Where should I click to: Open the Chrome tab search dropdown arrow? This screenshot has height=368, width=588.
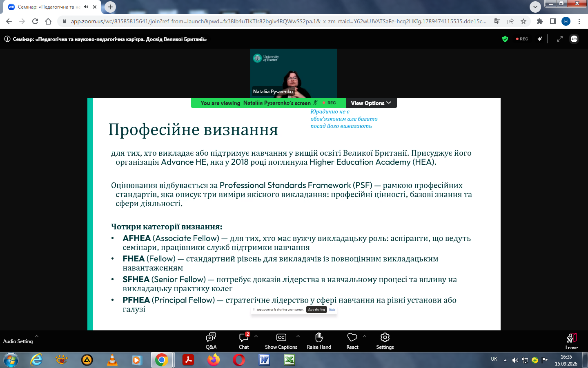535,7
